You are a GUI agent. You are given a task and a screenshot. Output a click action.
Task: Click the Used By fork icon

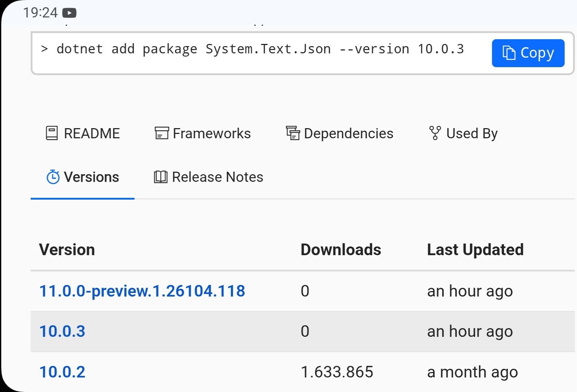tap(435, 133)
